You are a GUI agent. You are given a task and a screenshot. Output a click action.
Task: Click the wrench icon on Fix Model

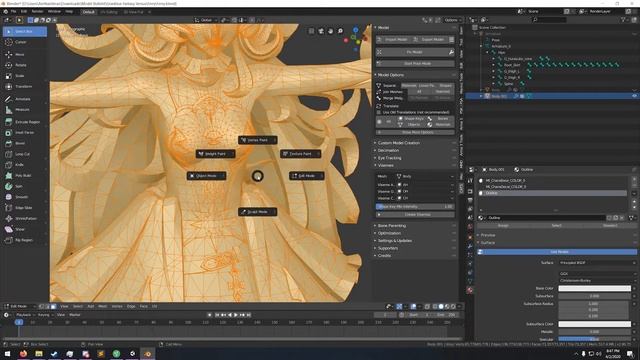[451, 52]
